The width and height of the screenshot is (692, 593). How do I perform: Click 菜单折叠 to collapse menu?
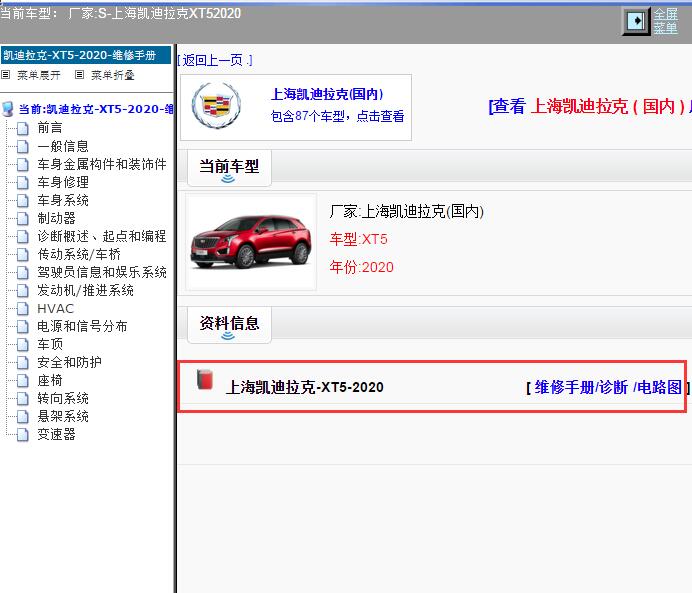pos(113,75)
